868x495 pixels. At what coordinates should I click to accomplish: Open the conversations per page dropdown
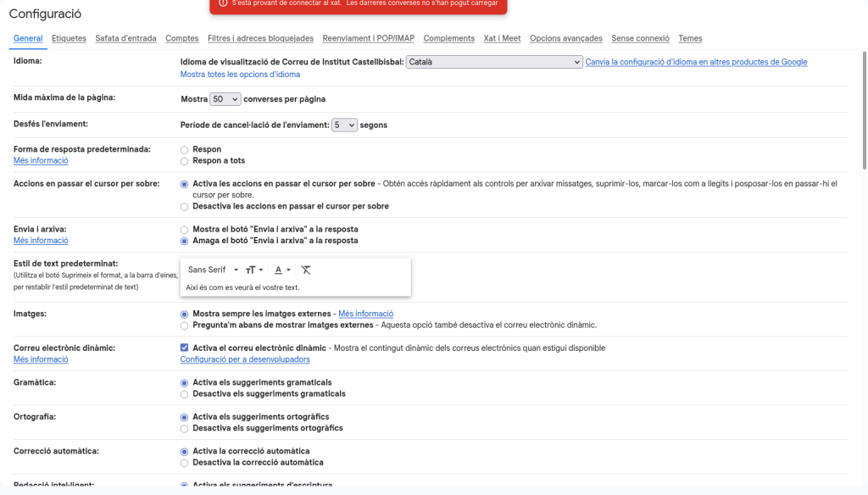(x=225, y=99)
